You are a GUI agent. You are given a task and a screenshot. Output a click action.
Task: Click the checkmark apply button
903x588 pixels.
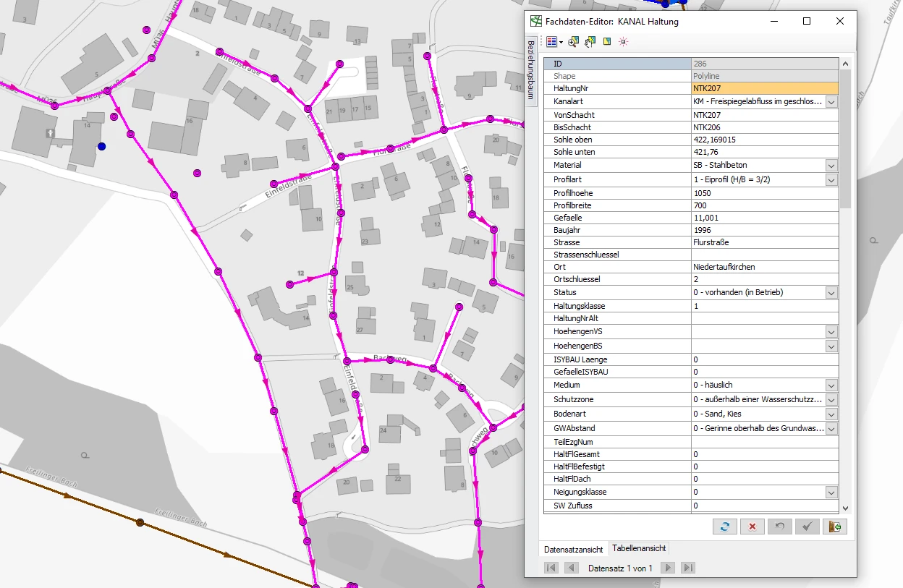(807, 527)
